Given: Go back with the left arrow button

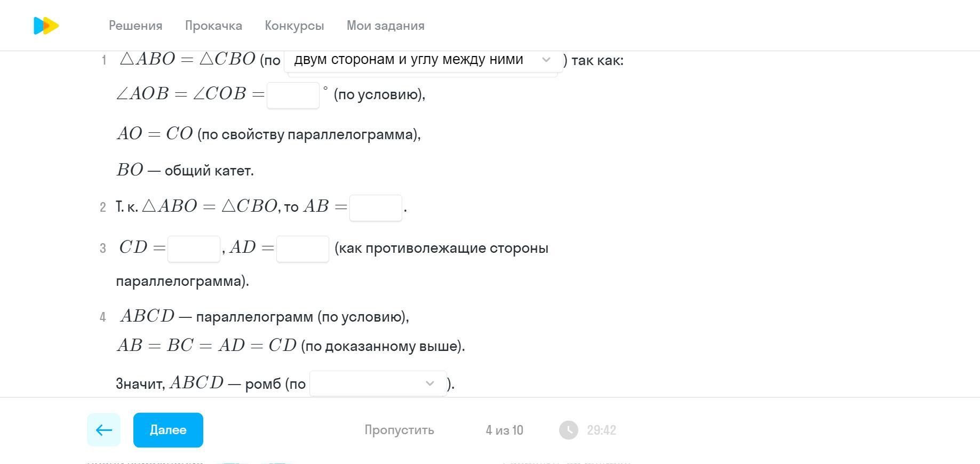Looking at the screenshot, I should (103, 430).
